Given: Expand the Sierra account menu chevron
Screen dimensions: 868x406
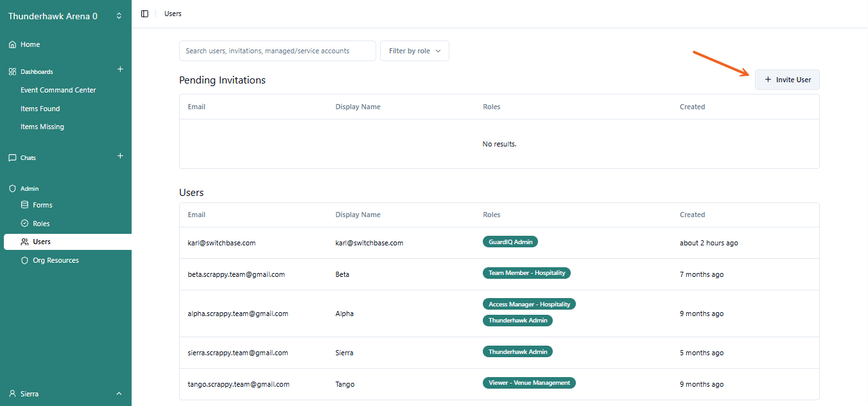Looking at the screenshot, I should (119, 394).
